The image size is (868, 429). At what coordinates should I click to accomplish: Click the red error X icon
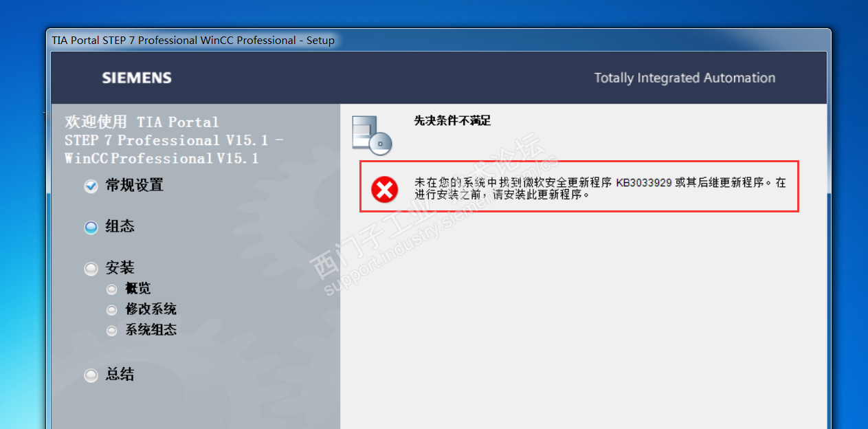385,189
